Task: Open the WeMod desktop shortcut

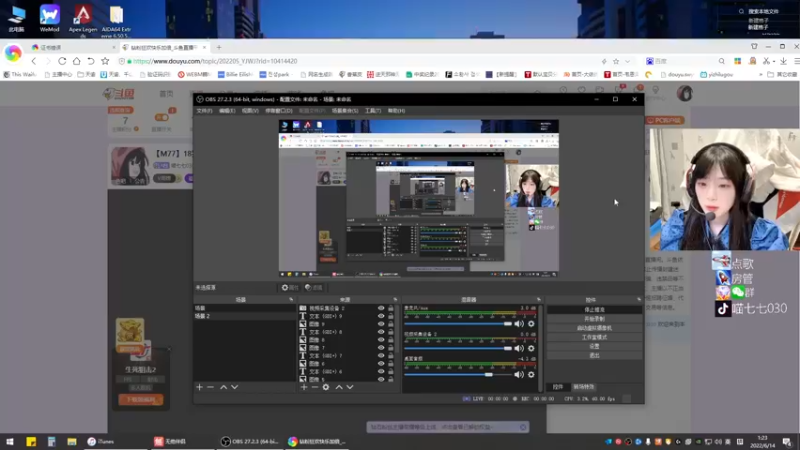Action: pyautogui.click(x=49, y=19)
